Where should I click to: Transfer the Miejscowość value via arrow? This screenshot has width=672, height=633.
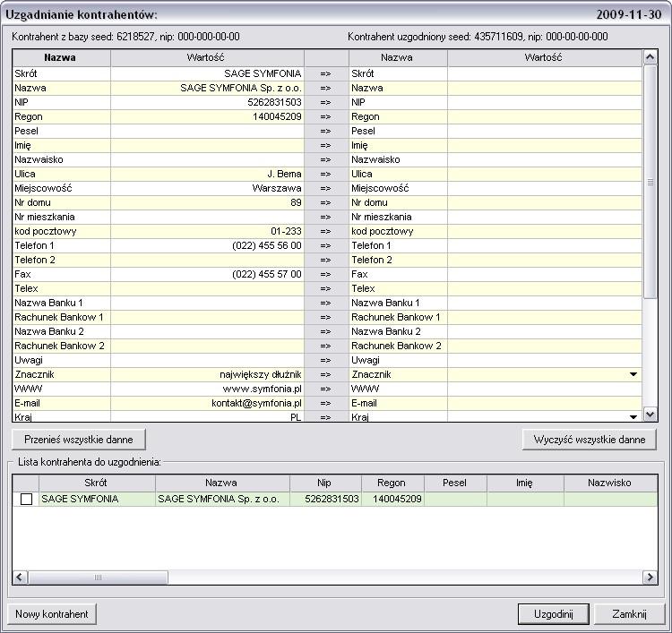point(326,188)
